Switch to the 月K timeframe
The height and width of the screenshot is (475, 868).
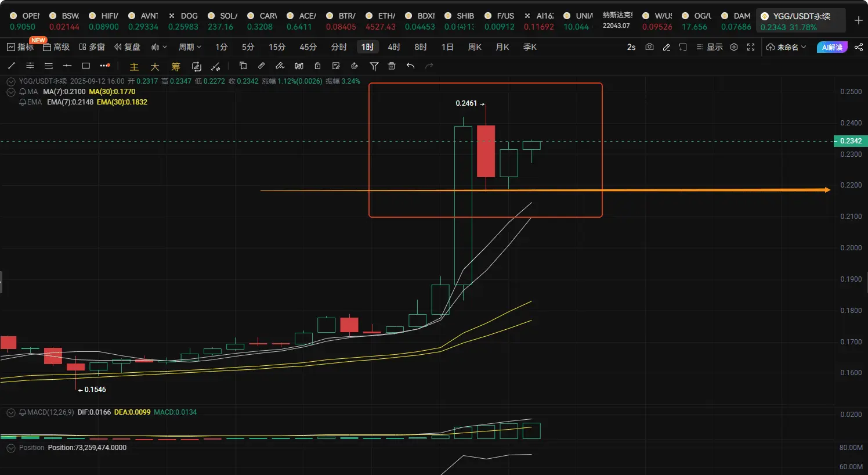point(502,47)
